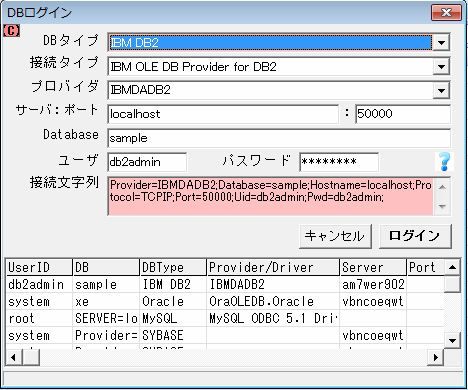The height and width of the screenshot is (390, 468).
Task: Click the パスワード masked field
Action: tap(339, 162)
